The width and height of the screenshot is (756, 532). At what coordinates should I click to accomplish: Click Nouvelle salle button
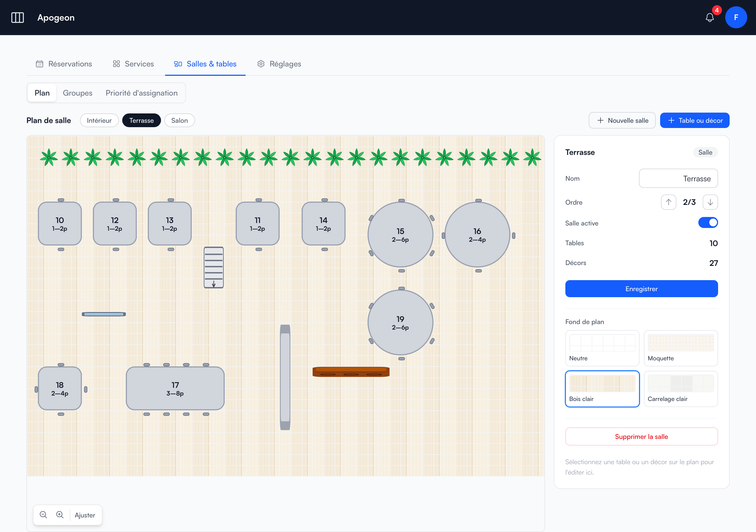[622, 121]
